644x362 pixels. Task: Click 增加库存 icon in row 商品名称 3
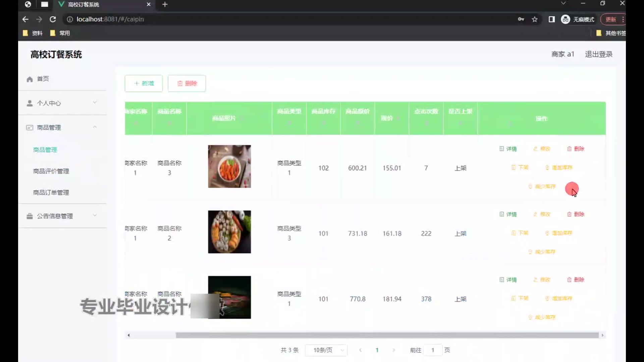click(547, 168)
